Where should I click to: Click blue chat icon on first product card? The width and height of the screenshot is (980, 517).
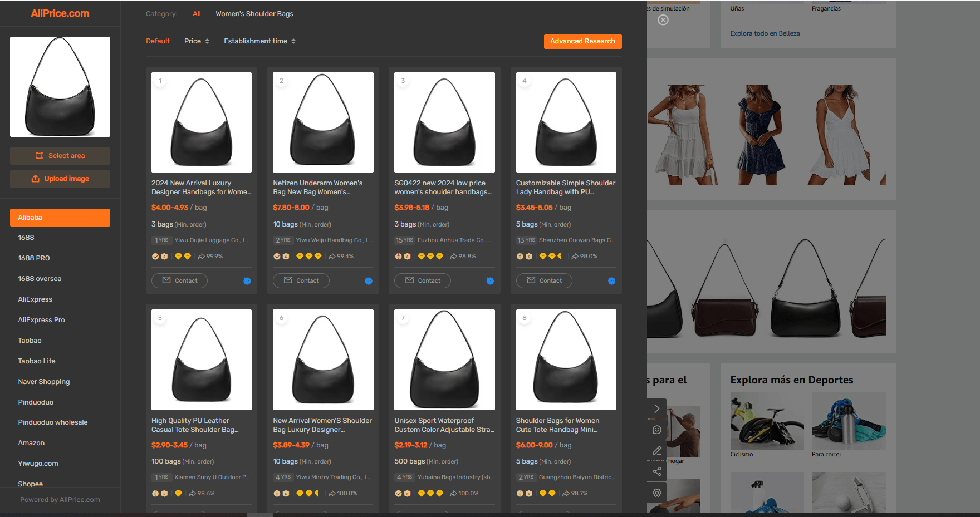(247, 281)
